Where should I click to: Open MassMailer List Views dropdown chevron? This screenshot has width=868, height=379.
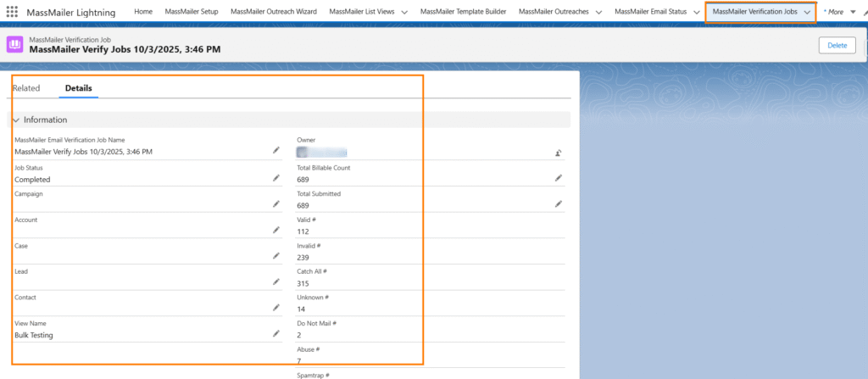click(403, 12)
